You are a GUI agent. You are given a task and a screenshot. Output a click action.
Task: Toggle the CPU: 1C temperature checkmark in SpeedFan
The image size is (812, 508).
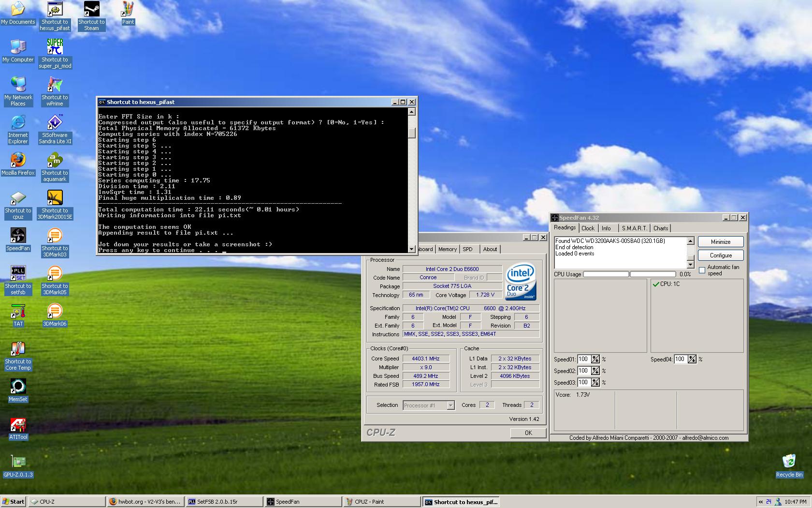pos(656,284)
